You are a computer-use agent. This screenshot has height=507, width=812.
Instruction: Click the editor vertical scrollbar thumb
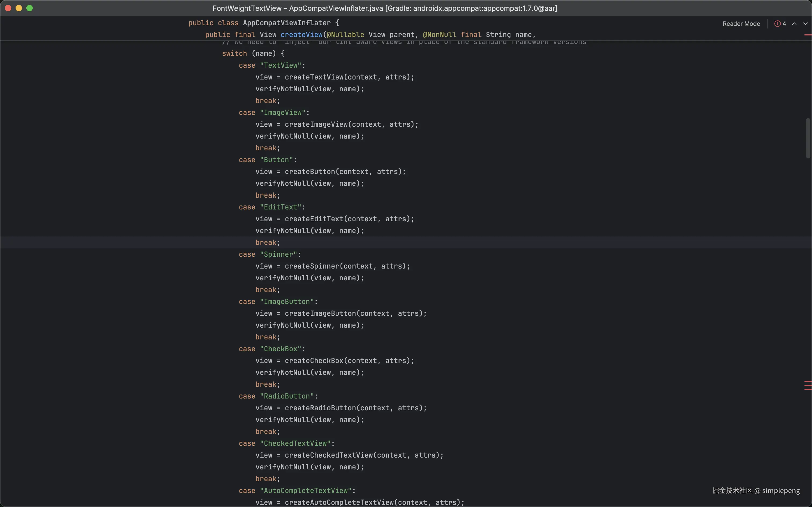808,138
